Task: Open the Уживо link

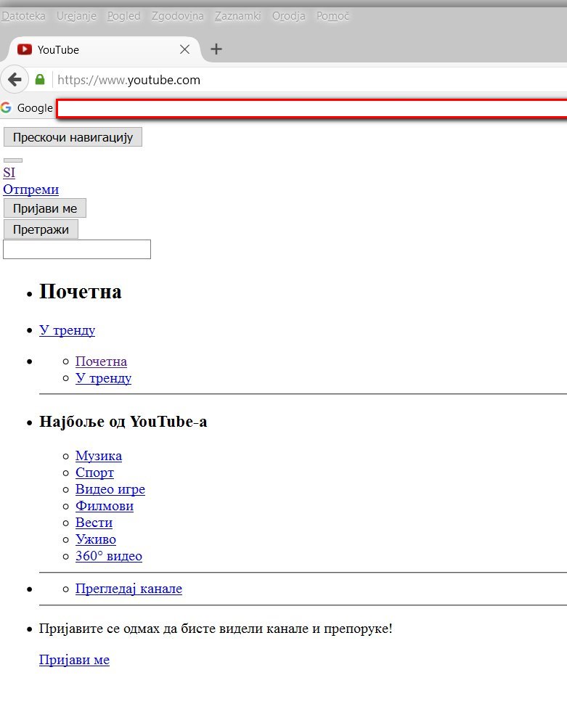Action: pyautogui.click(x=96, y=539)
